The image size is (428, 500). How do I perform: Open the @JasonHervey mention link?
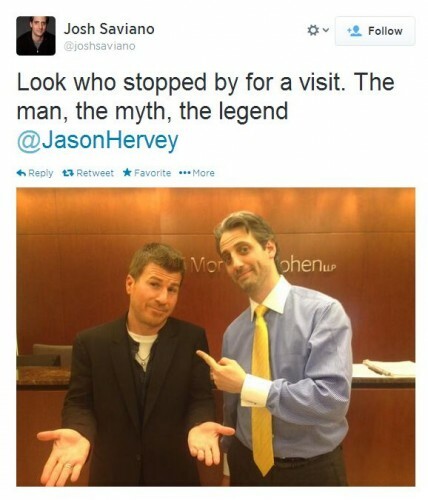tap(98, 141)
